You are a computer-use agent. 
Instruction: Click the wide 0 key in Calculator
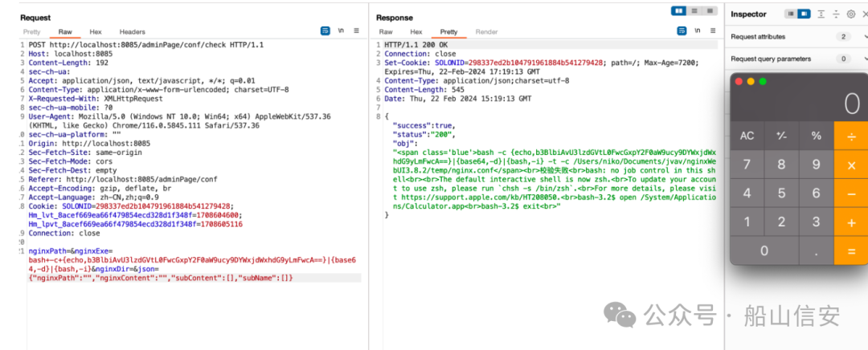click(764, 250)
